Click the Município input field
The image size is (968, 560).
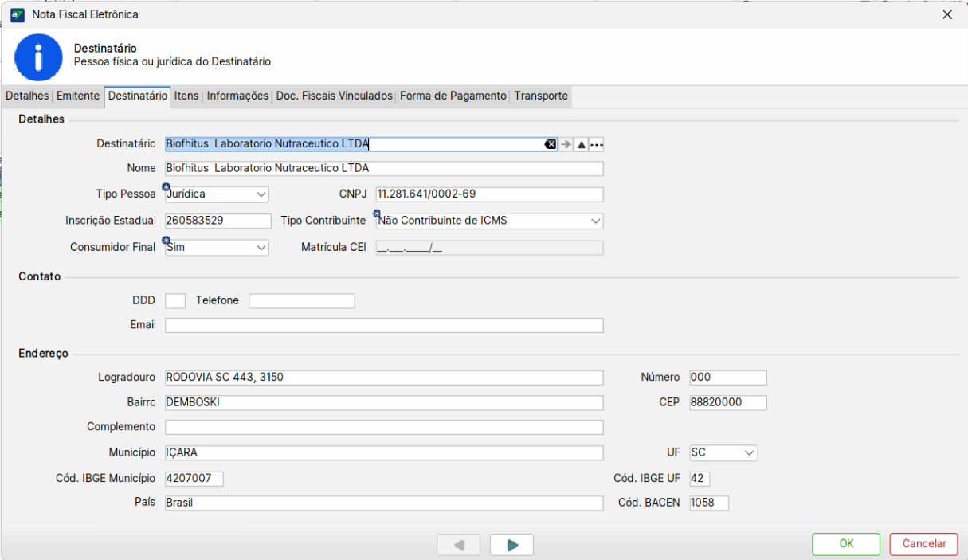(x=384, y=452)
